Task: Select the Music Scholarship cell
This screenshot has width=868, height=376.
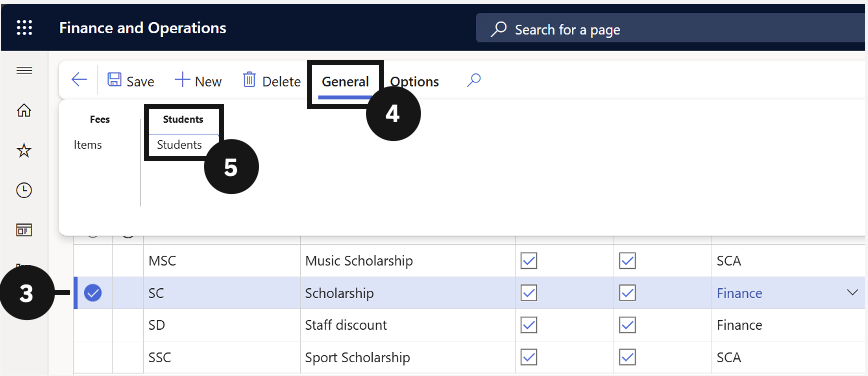Action: click(408, 261)
